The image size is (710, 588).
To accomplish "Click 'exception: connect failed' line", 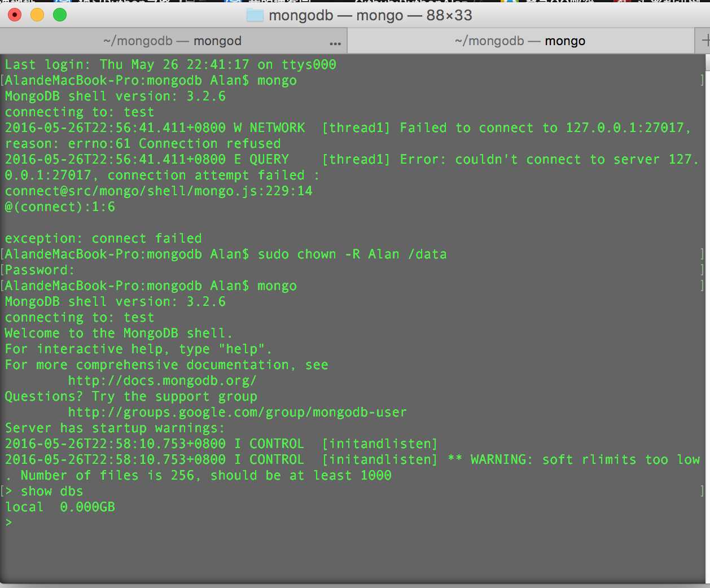I will (x=103, y=239).
